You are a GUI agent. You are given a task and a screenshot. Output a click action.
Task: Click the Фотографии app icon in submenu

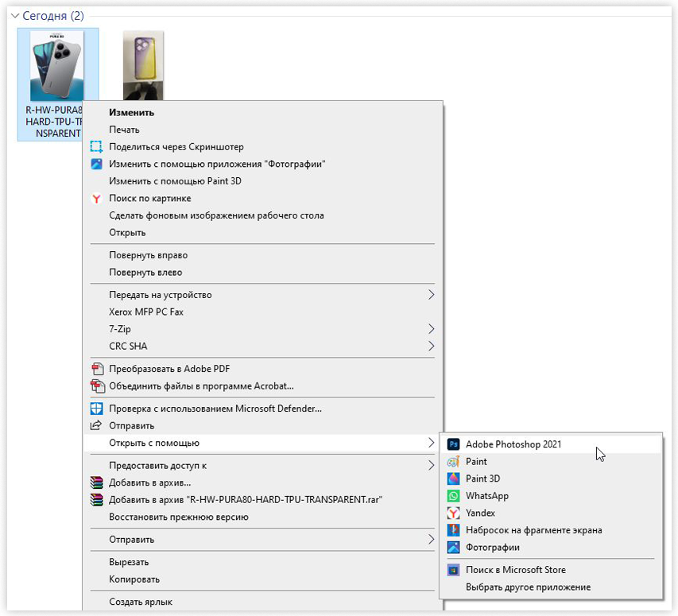453,548
